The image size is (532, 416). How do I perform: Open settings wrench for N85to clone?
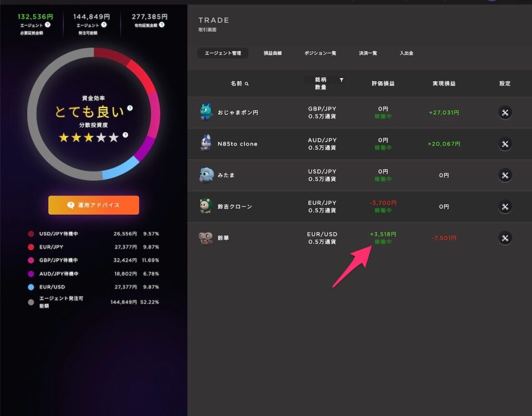tap(505, 144)
